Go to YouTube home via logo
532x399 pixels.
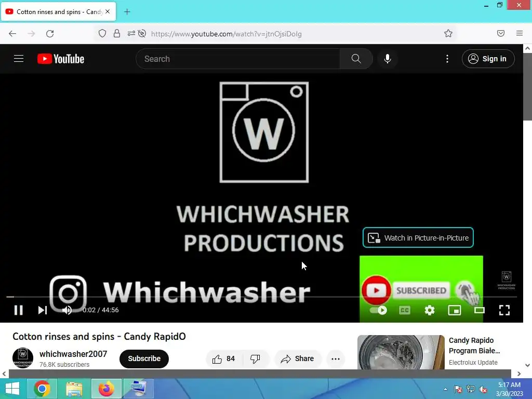coord(61,59)
